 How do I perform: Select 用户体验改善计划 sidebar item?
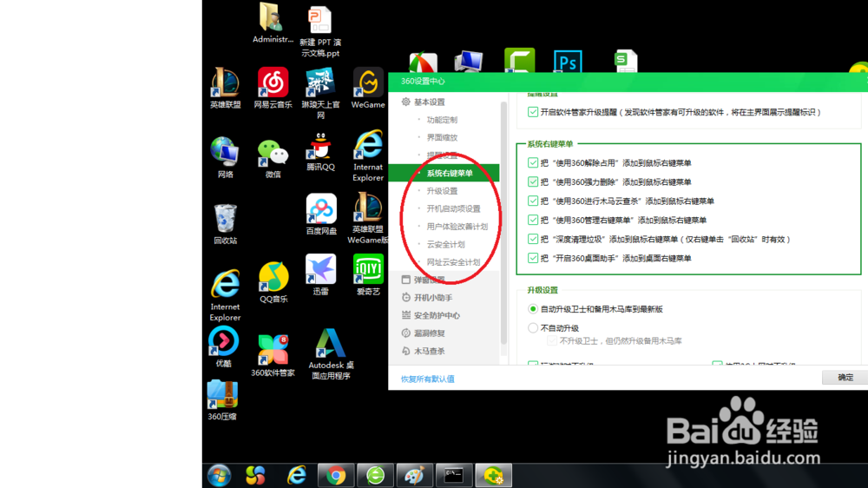pos(457,226)
